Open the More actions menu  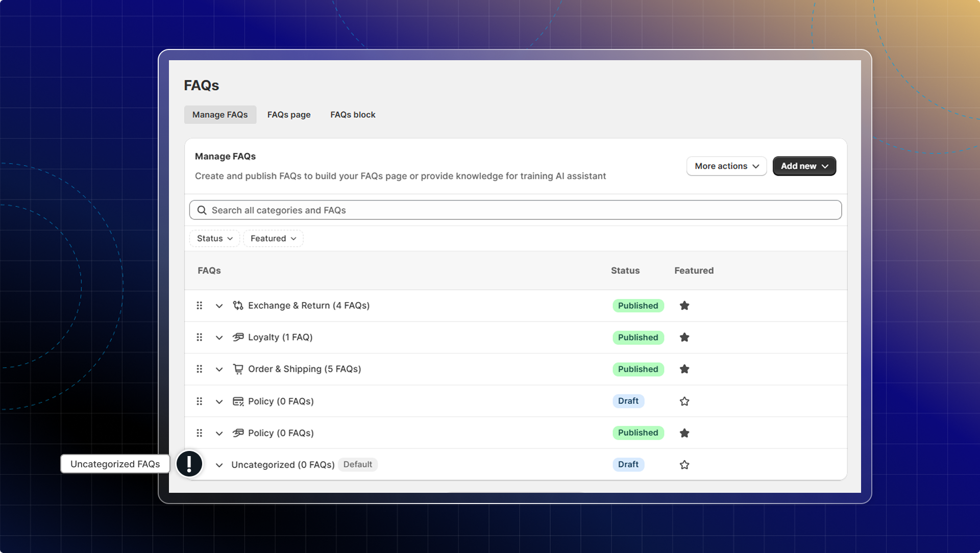[726, 166]
